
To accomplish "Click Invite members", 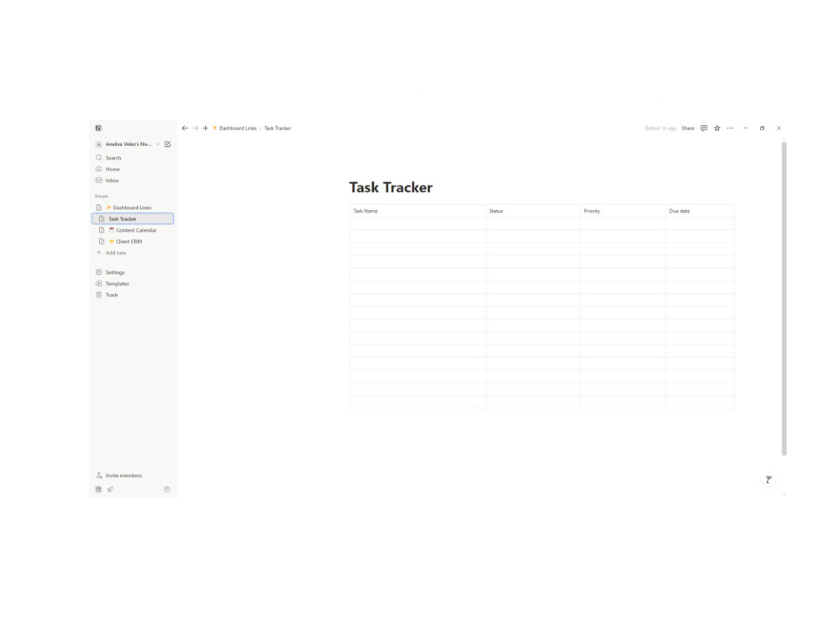I will click(133, 475).
